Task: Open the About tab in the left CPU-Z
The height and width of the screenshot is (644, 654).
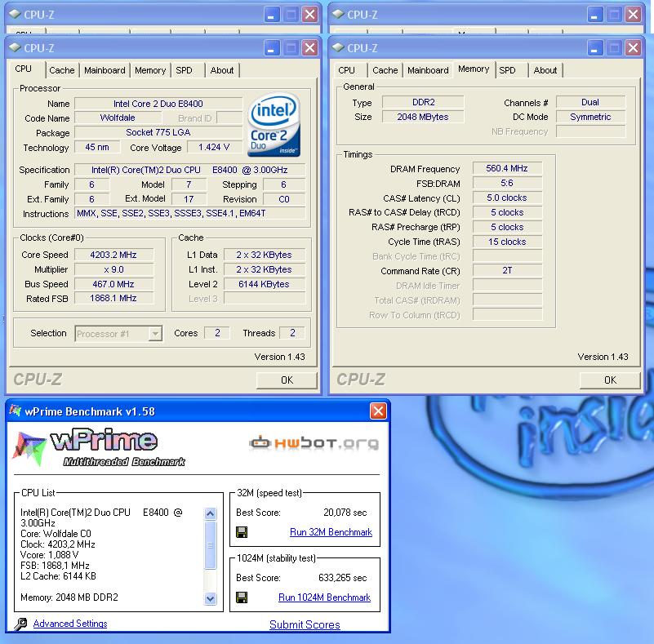Action: point(222,70)
